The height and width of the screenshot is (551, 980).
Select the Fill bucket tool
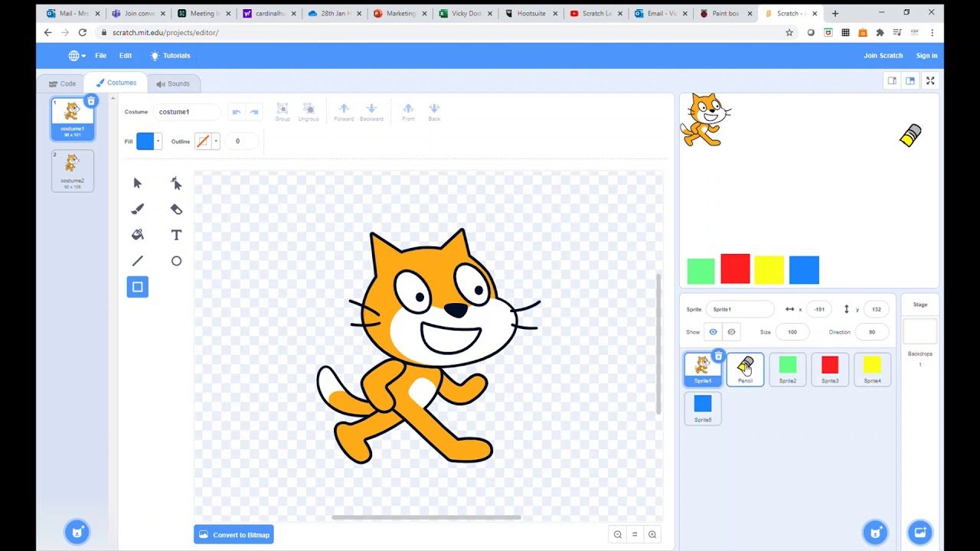[x=138, y=235]
